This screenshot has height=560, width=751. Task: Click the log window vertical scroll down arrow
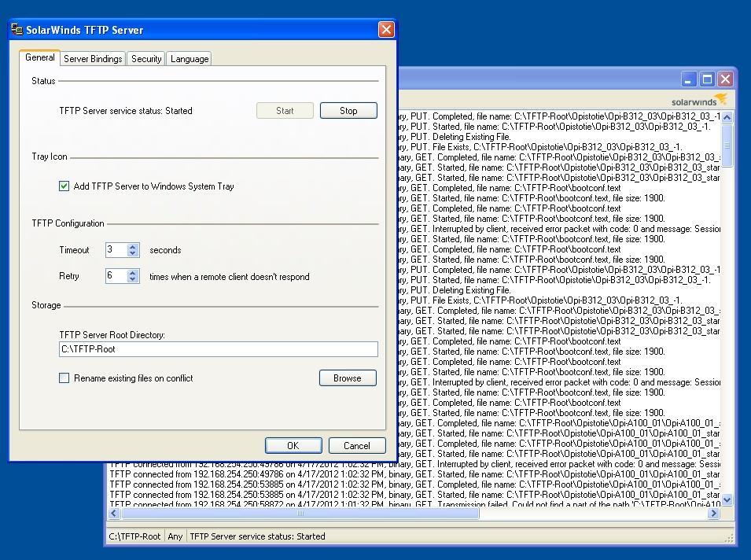(727, 500)
